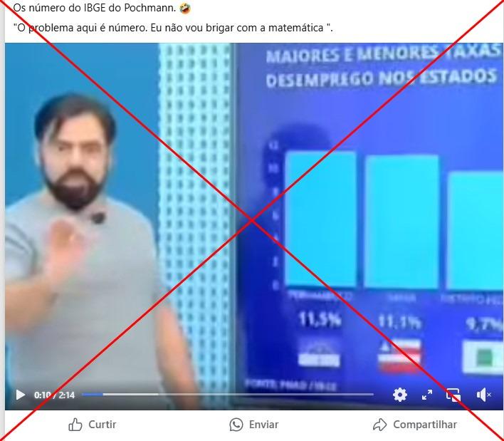The width and height of the screenshot is (504, 441).
Task: Click the Enviar label
Action: [263, 425]
